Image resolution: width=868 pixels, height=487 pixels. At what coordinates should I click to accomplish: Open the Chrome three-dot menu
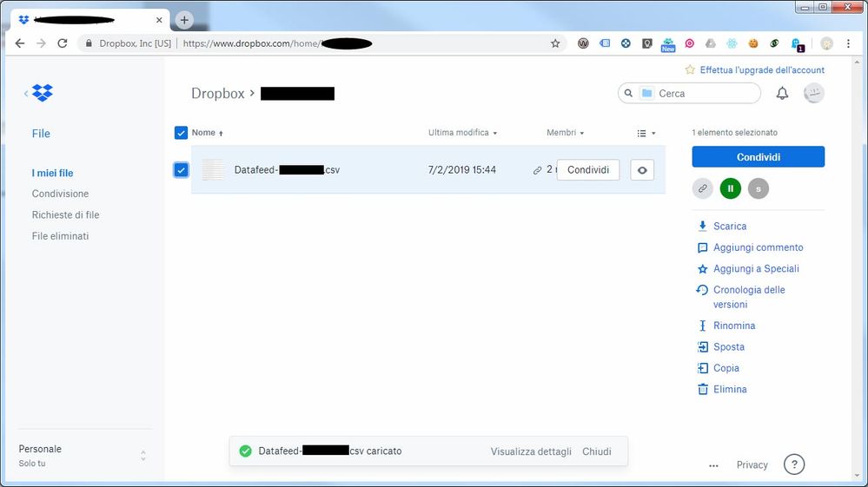pyautogui.click(x=848, y=43)
